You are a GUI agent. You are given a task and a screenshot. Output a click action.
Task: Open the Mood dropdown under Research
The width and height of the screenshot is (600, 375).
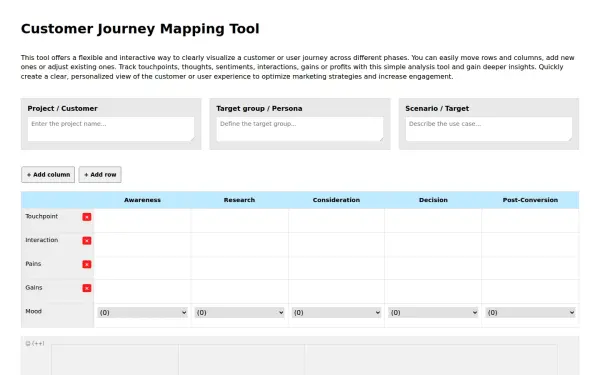point(240,313)
